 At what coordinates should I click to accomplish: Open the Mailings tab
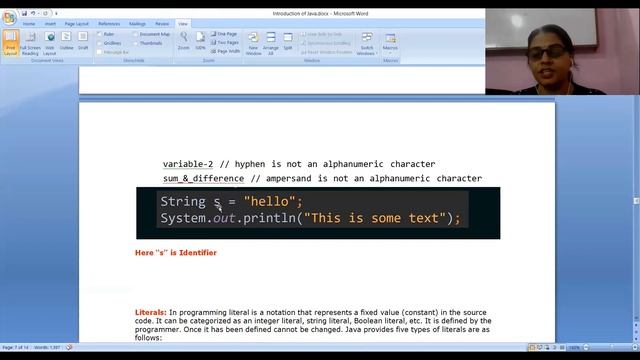click(x=137, y=24)
